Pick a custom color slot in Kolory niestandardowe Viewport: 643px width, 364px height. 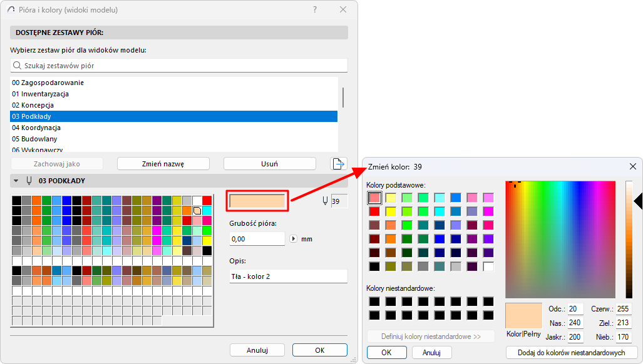point(374,301)
